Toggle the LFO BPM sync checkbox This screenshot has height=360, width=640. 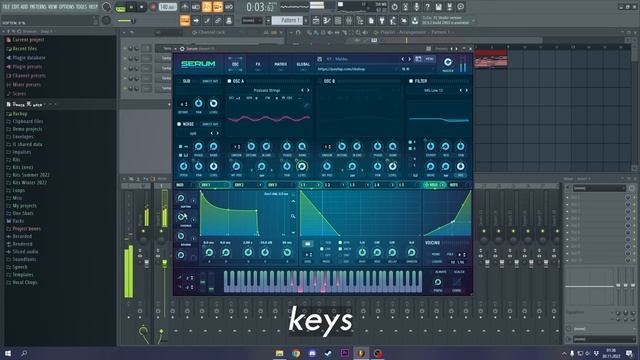click(x=340, y=242)
